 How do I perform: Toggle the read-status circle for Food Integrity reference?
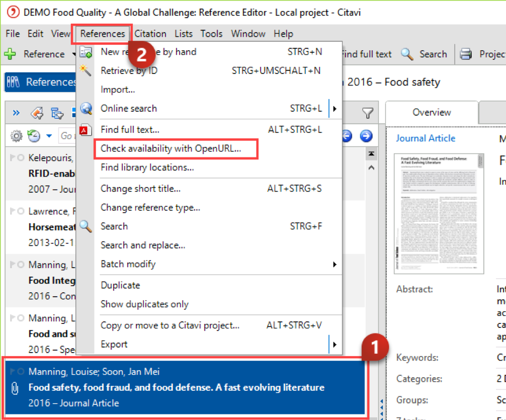tap(21, 265)
